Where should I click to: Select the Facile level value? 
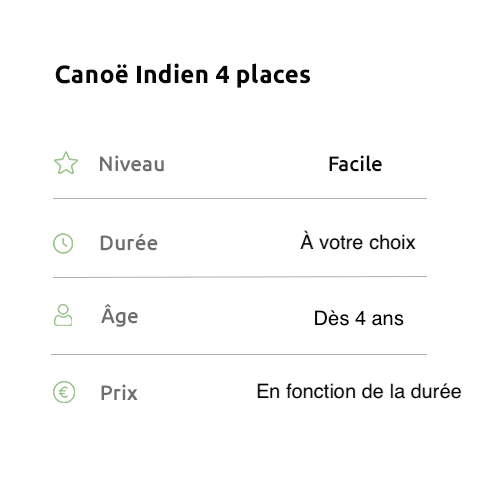[x=355, y=164]
